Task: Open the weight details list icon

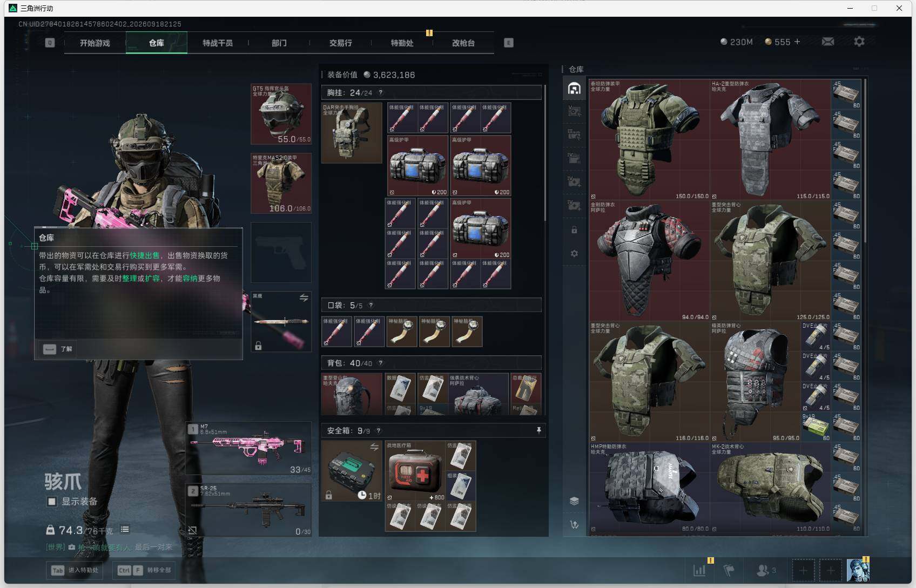Action: click(125, 530)
